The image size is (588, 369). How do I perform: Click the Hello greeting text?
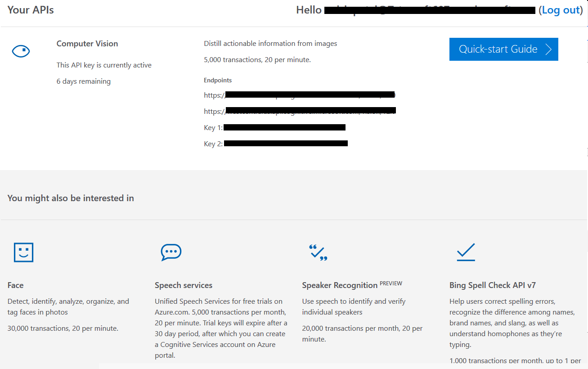coord(309,10)
